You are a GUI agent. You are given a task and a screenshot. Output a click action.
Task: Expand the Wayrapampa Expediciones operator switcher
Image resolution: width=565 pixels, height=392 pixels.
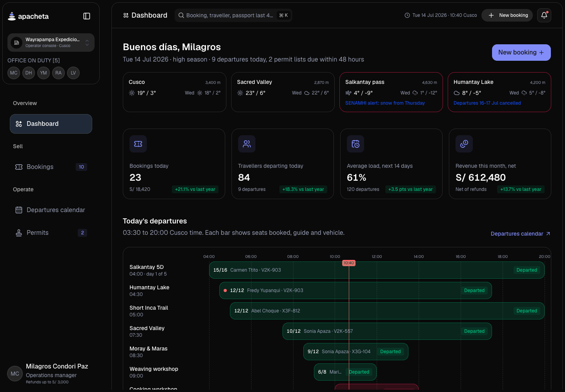51,42
